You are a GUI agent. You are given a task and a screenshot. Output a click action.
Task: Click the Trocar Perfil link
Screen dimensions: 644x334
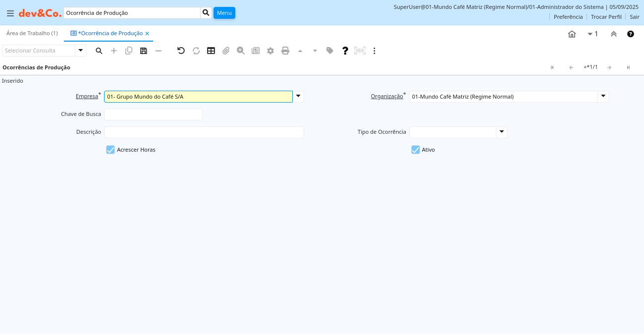pos(606,17)
